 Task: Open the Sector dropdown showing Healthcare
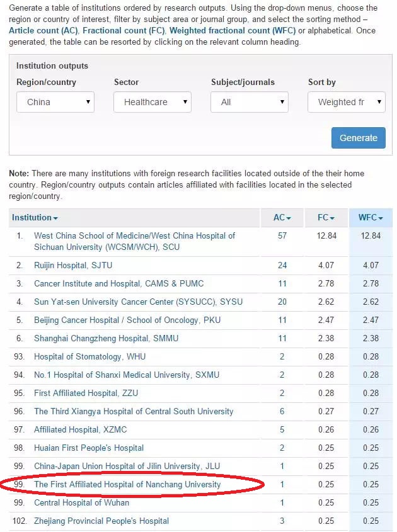click(x=152, y=102)
